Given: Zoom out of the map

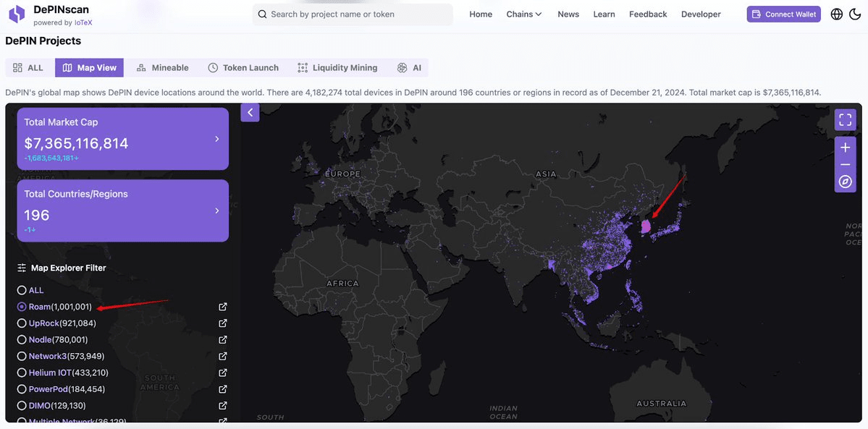Looking at the screenshot, I should coord(845,165).
